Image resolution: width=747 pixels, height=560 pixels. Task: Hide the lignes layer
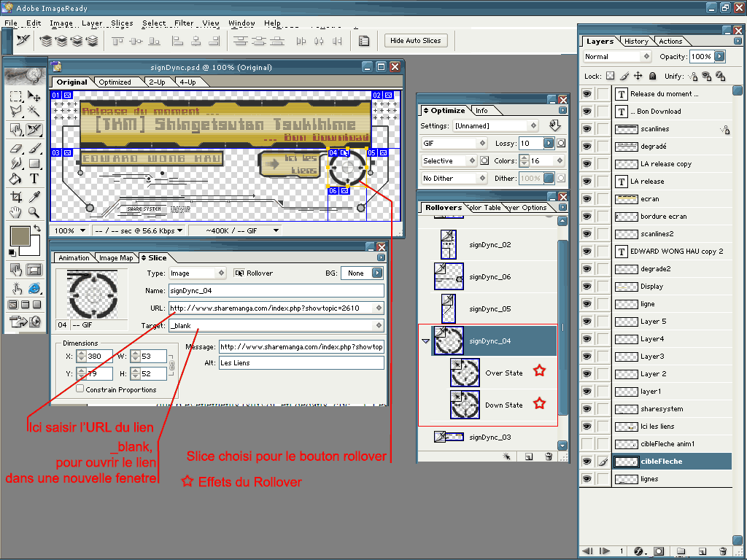click(x=587, y=479)
